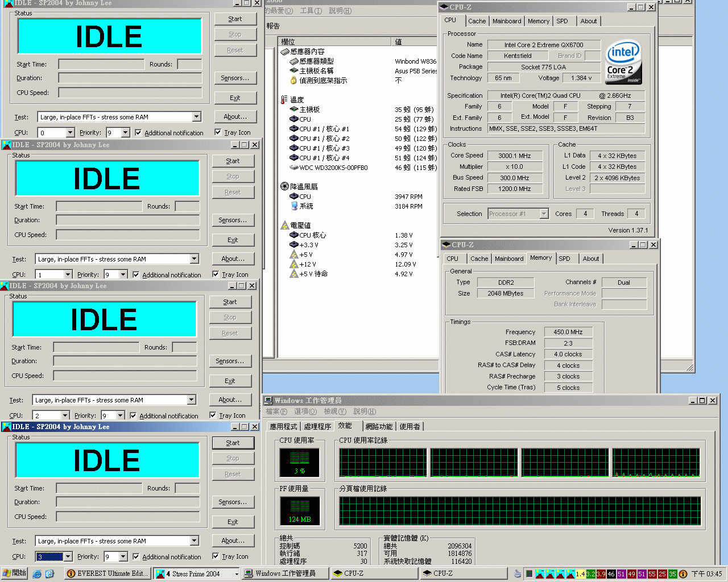Viewport: 728px width, 582px height.
Task: Click the 感應器內容 chip icon in EVEREST
Action: pyautogui.click(x=285, y=52)
